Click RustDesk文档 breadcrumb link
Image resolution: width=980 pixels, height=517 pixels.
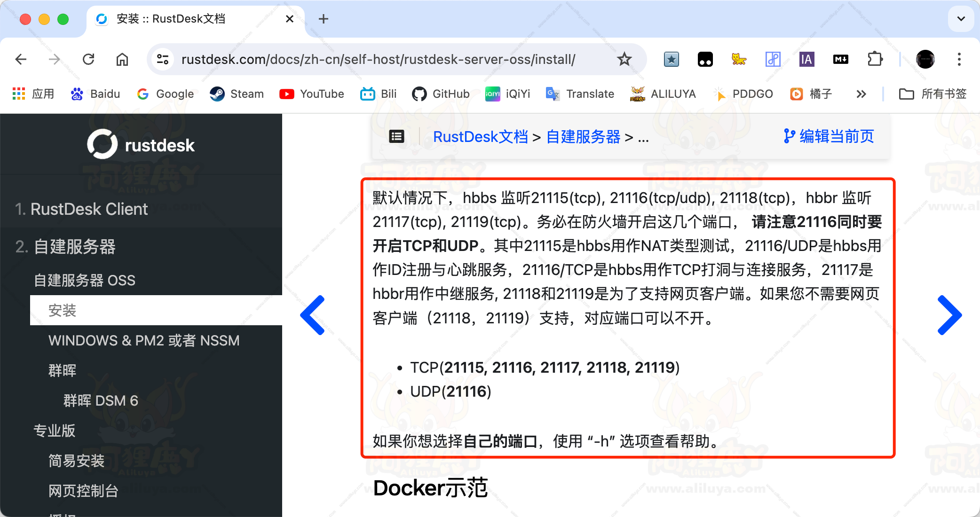click(481, 137)
